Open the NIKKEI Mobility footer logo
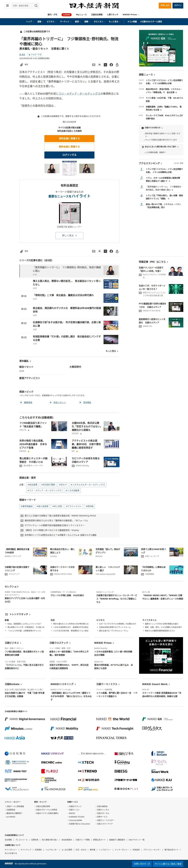The width and height of the screenshot is (188, 868). pyautogui.click(x=64, y=729)
